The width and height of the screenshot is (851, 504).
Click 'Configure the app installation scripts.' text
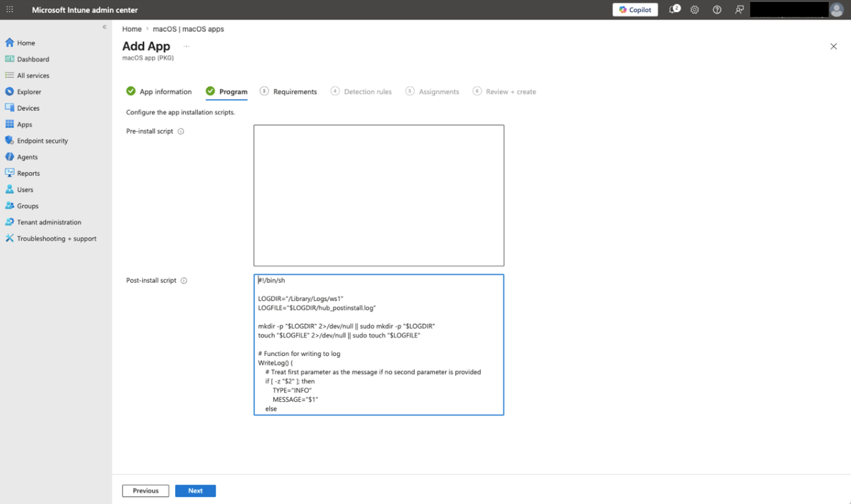(181, 112)
